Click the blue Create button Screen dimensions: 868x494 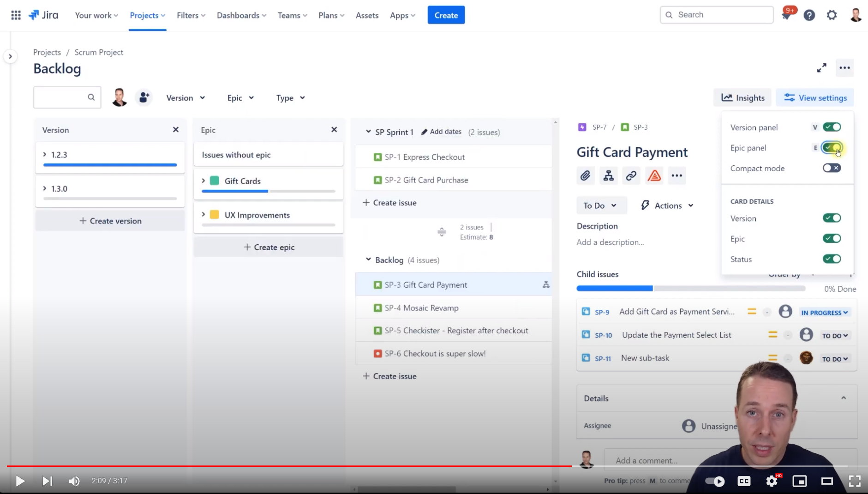pyautogui.click(x=446, y=15)
